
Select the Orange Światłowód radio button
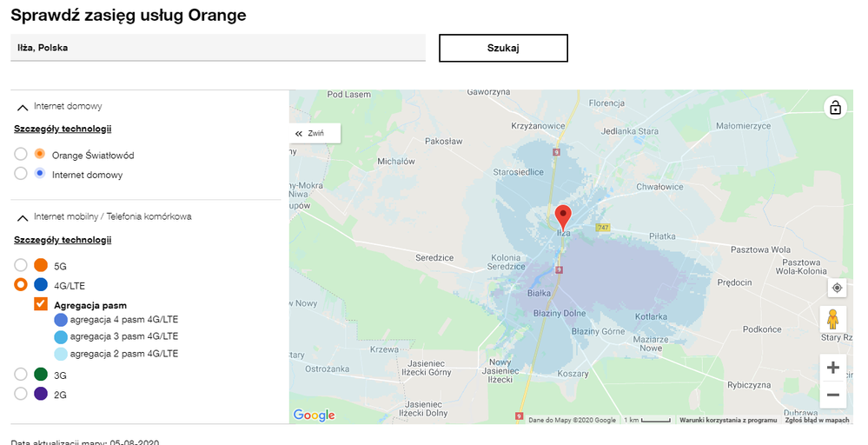(x=21, y=155)
